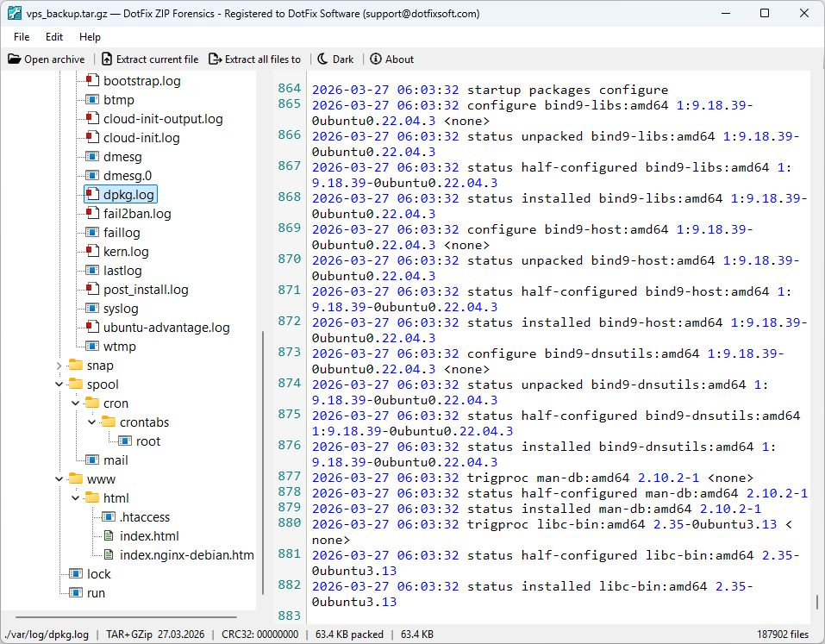Select faillog file icon
Image resolution: width=825 pixels, height=644 pixels.
(x=92, y=232)
